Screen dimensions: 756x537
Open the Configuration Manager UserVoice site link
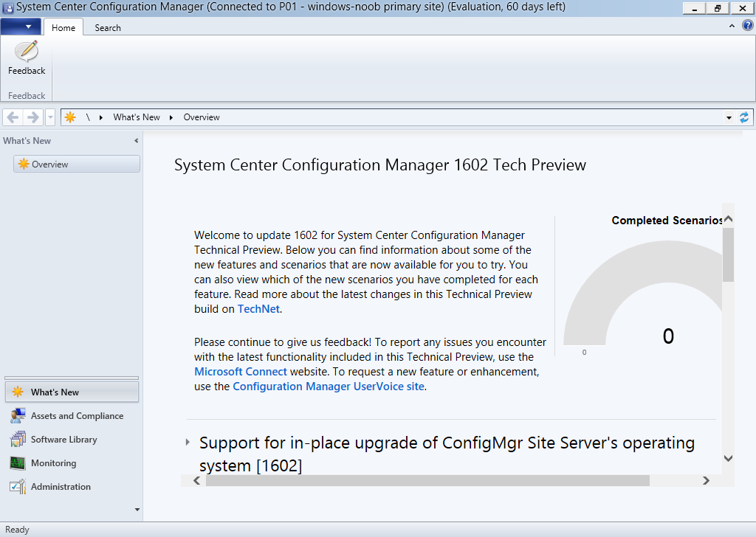click(329, 387)
